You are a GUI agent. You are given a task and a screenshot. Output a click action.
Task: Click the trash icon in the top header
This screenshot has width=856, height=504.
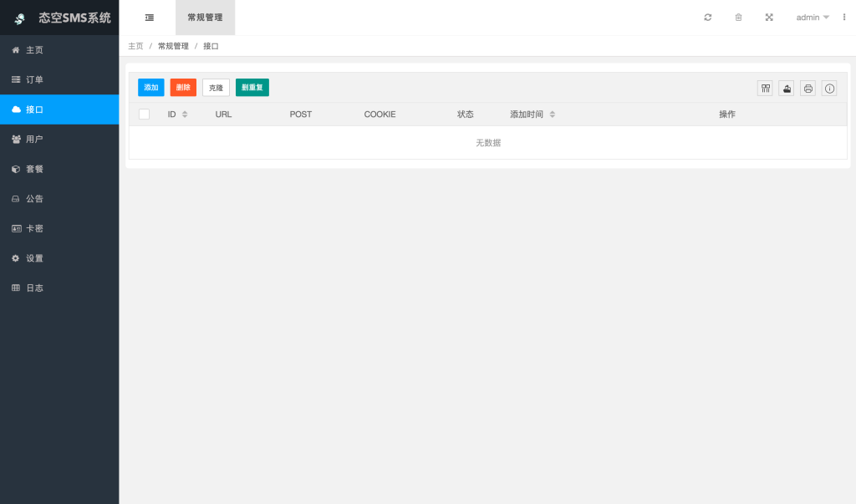coord(738,18)
